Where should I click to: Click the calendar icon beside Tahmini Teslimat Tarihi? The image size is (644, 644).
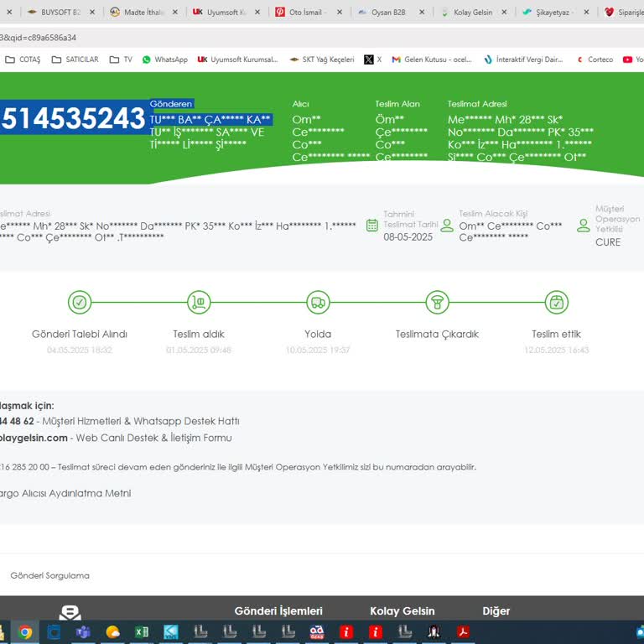372,226
